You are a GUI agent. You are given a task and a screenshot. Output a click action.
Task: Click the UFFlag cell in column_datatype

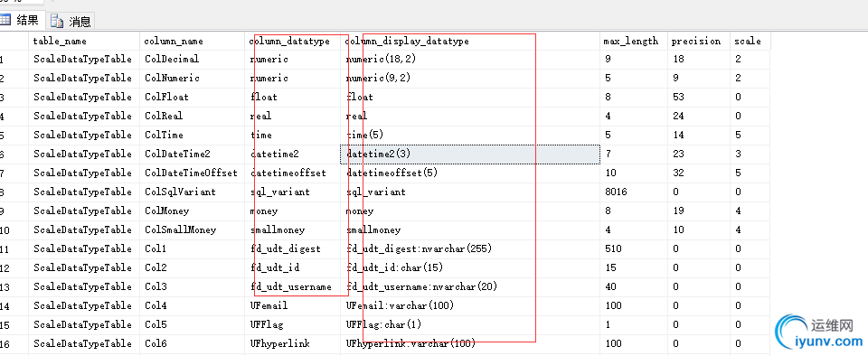click(293, 324)
